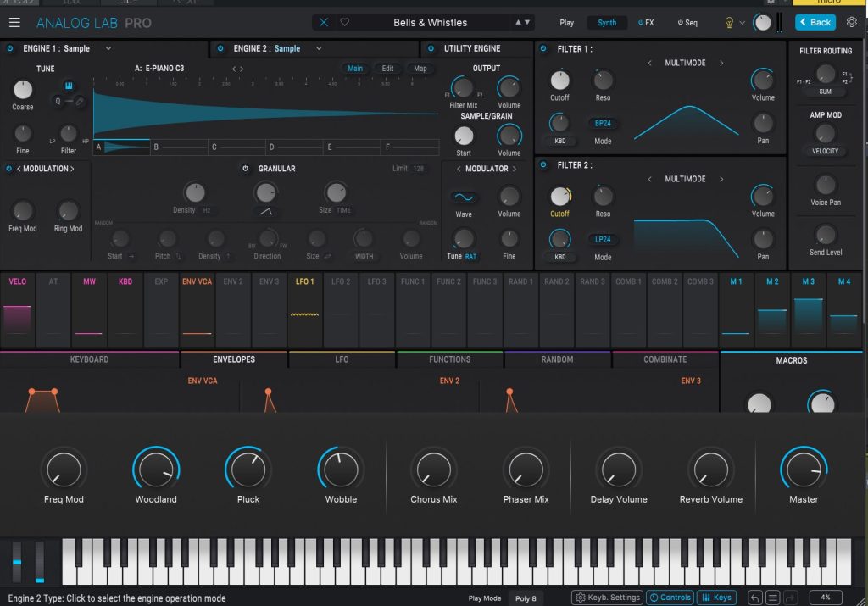Select the sine Wave shape icon
868x606 pixels.
coord(464,197)
